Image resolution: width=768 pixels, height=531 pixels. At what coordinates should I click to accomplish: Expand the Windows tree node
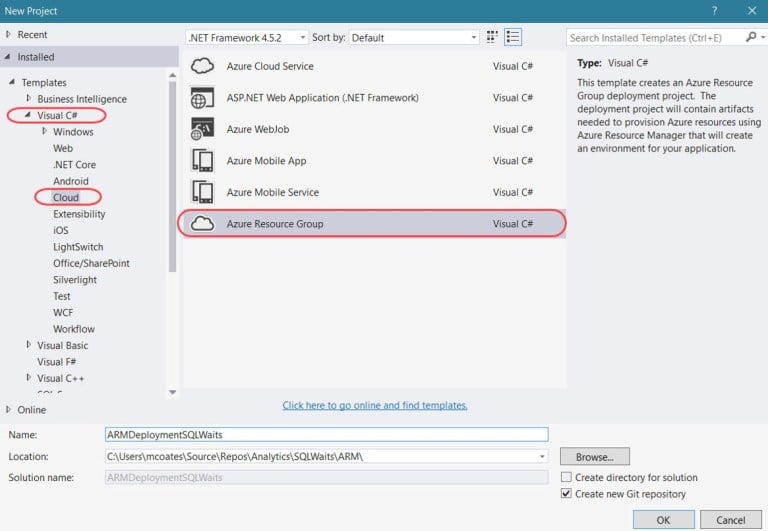(x=45, y=131)
